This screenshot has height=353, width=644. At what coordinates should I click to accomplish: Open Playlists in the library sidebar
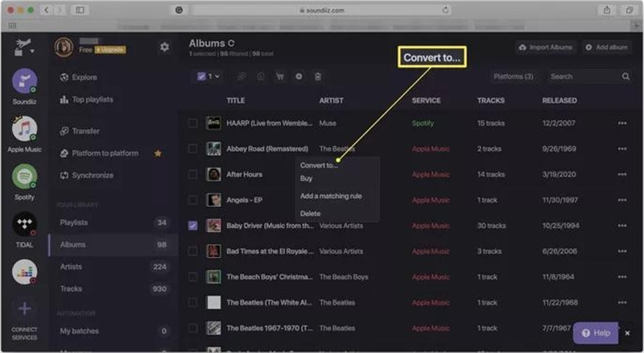(x=114, y=222)
